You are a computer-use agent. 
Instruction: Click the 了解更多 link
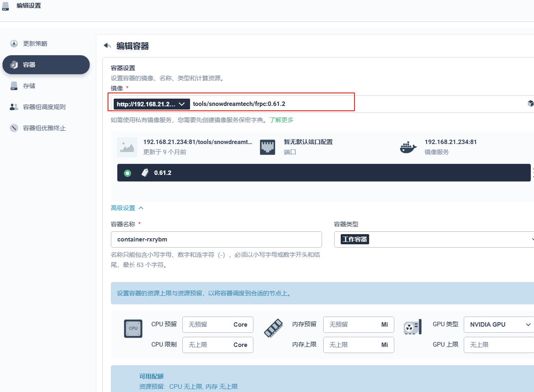pos(282,120)
